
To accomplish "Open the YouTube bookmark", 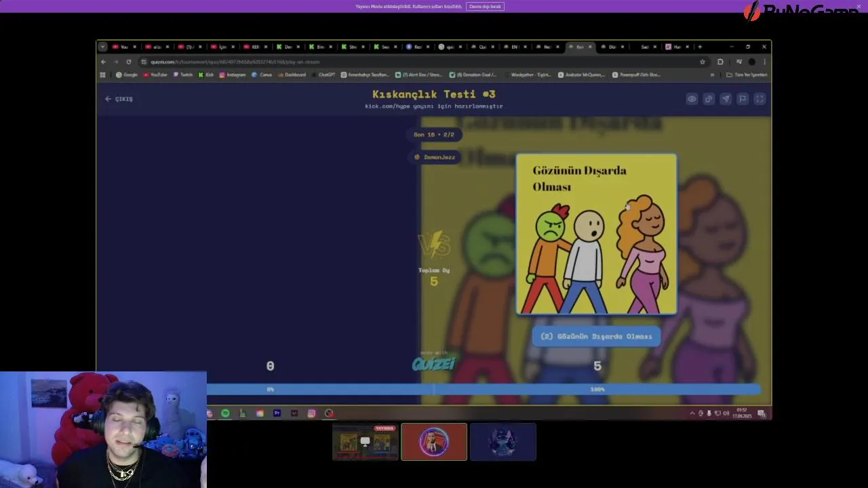I will click(155, 75).
